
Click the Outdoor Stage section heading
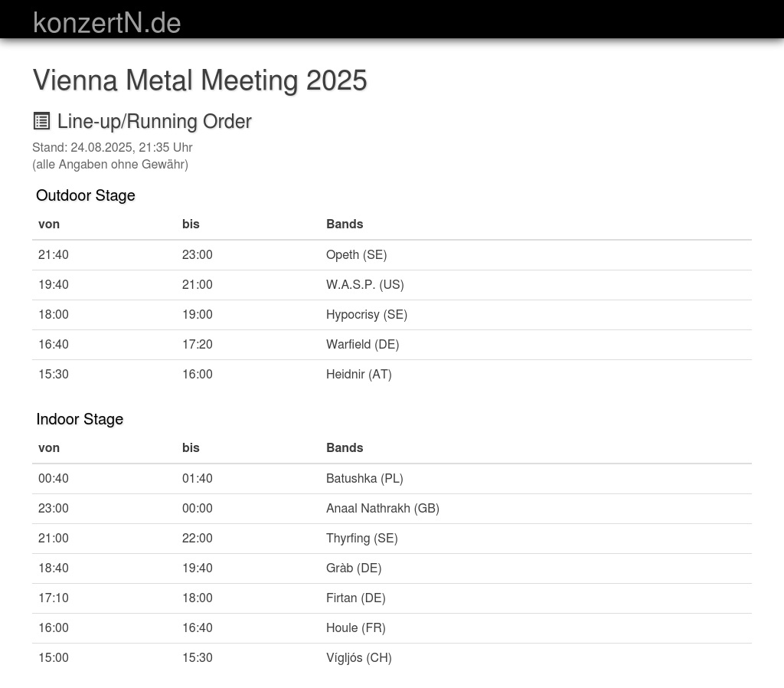click(x=85, y=195)
